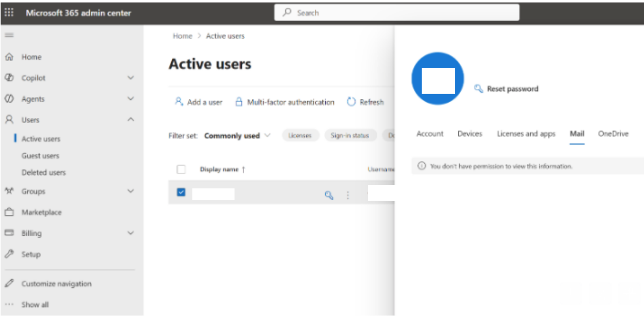
Task: Click the Users person icon in sidebar
Action: point(9,120)
